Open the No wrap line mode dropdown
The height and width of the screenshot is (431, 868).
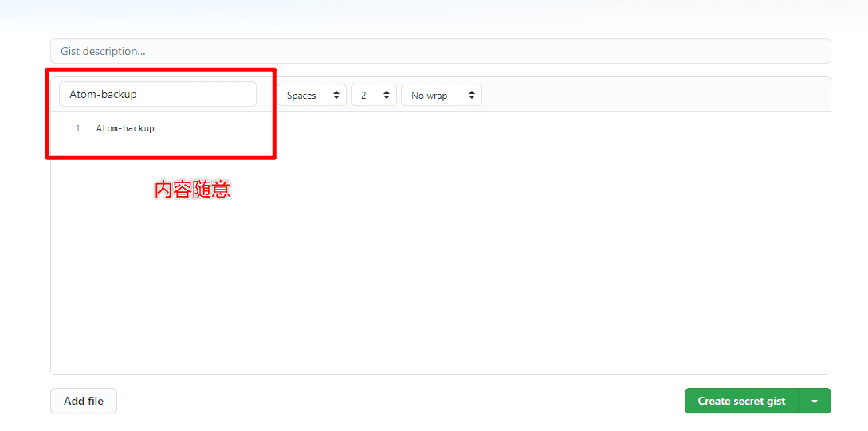point(441,96)
